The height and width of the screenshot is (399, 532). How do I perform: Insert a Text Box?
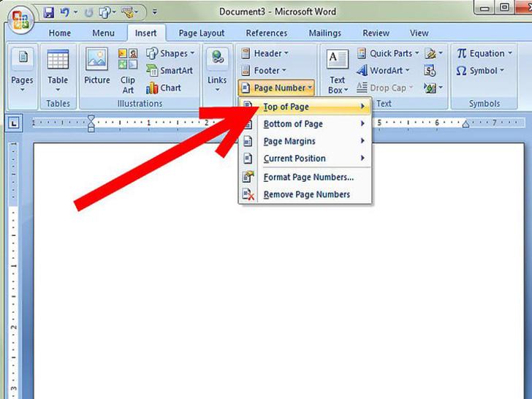click(x=338, y=72)
